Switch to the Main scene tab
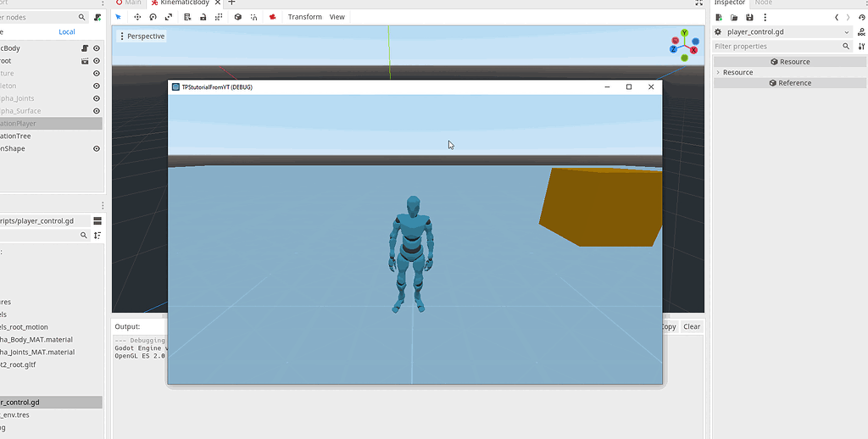The height and width of the screenshot is (439, 868). 129,3
